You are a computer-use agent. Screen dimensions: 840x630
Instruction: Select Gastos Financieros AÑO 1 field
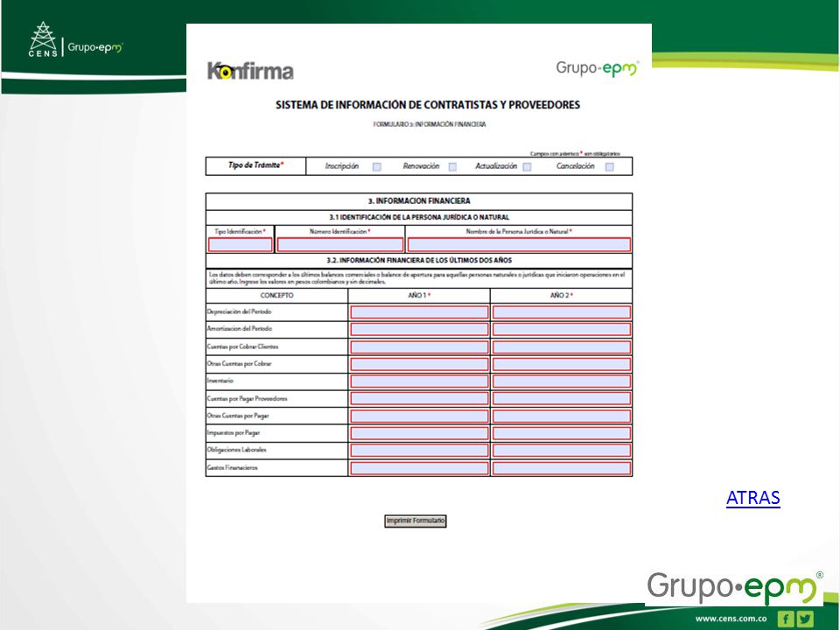point(419,468)
